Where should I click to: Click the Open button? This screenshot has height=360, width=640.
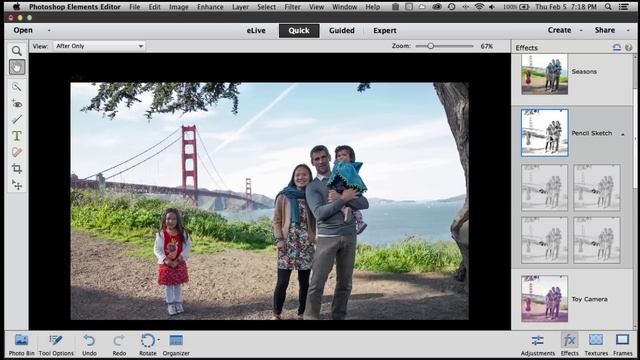pos(23,30)
